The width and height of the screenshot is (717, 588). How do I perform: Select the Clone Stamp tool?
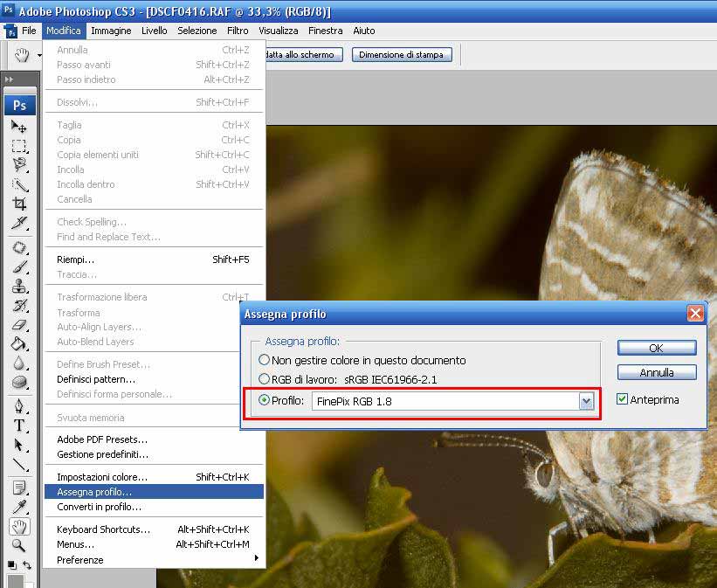click(x=19, y=287)
